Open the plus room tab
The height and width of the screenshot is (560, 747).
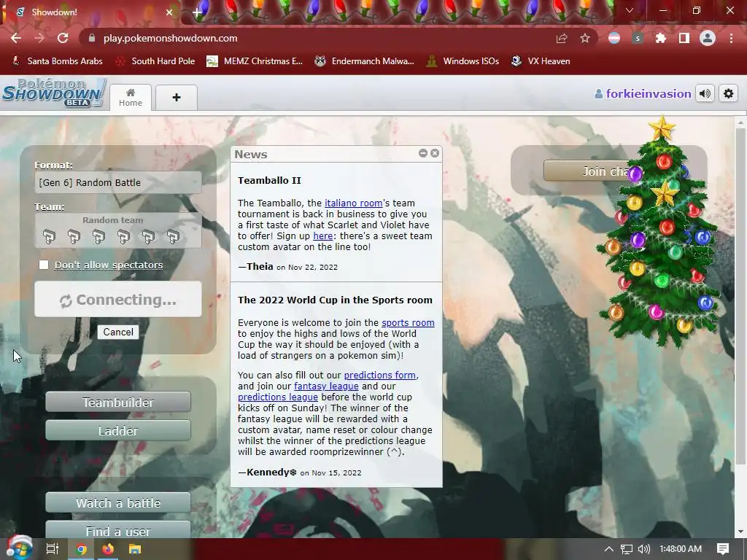pyautogui.click(x=177, y=98)
